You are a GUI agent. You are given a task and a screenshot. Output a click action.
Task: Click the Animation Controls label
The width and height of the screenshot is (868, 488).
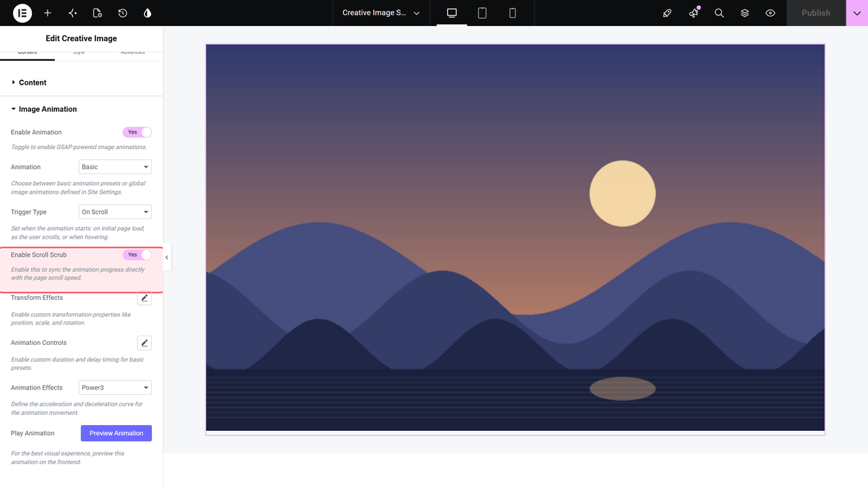coord(38,343)
